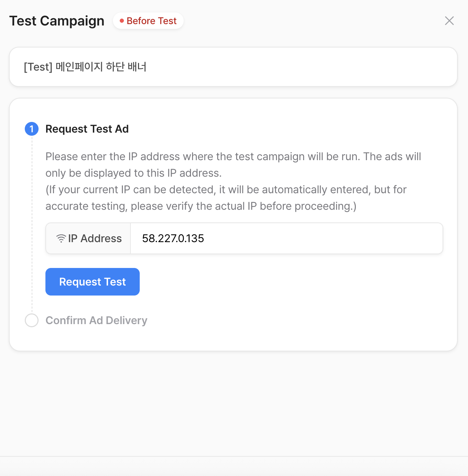Click the Before Test status badge
The image size is (468, 476).
click(x=148, y=21)
